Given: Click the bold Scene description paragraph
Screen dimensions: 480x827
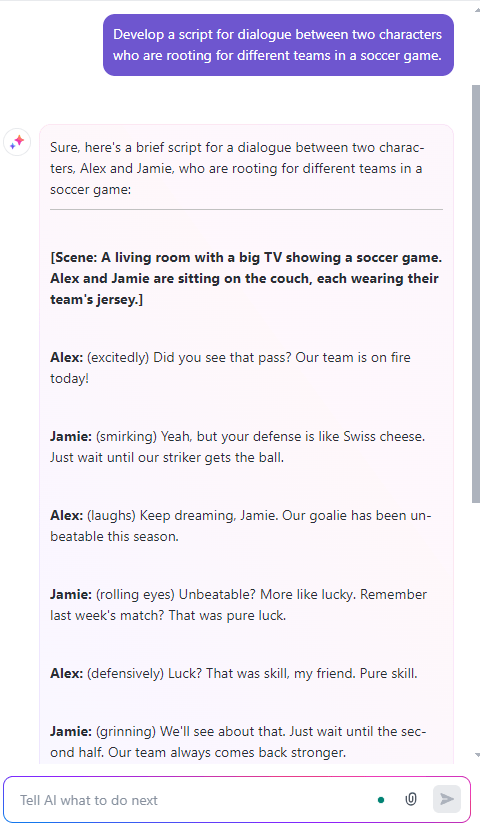Looking at the screenshot, I should (x=246, y=278).
